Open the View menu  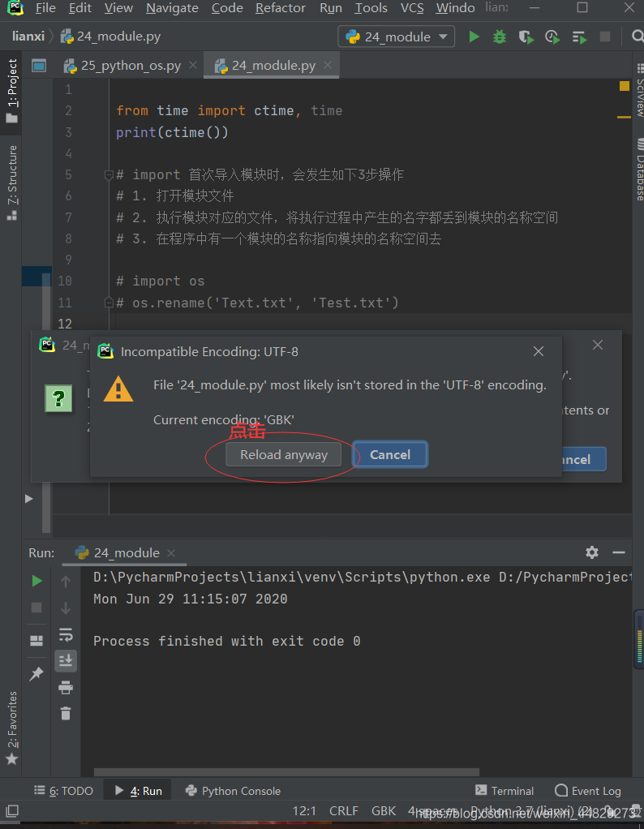pos(118,8)
